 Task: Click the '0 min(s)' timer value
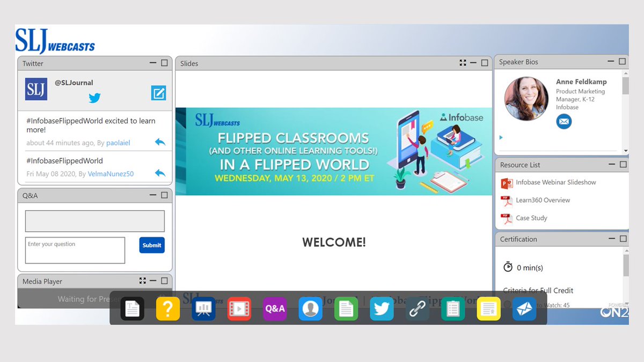[530, 267]
